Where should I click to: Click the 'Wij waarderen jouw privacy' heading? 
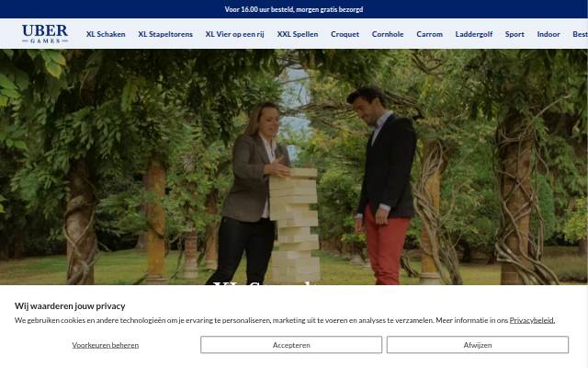(70, 306)
